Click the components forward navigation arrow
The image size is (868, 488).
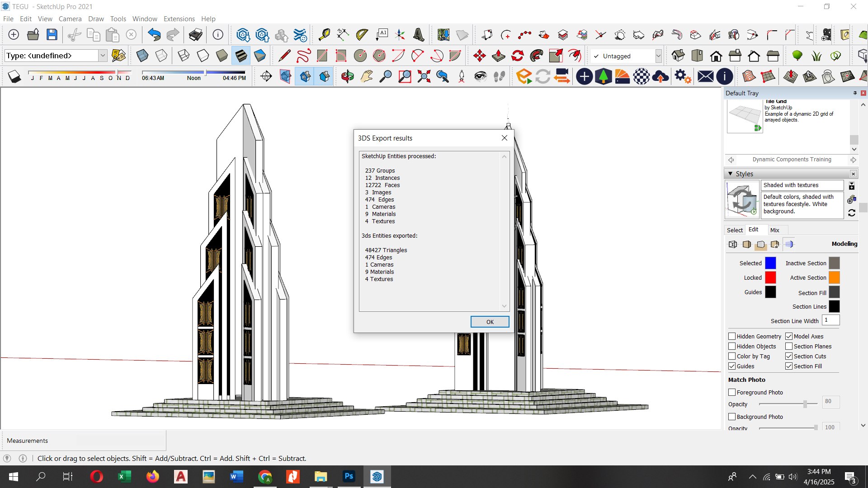pos(853,160)
